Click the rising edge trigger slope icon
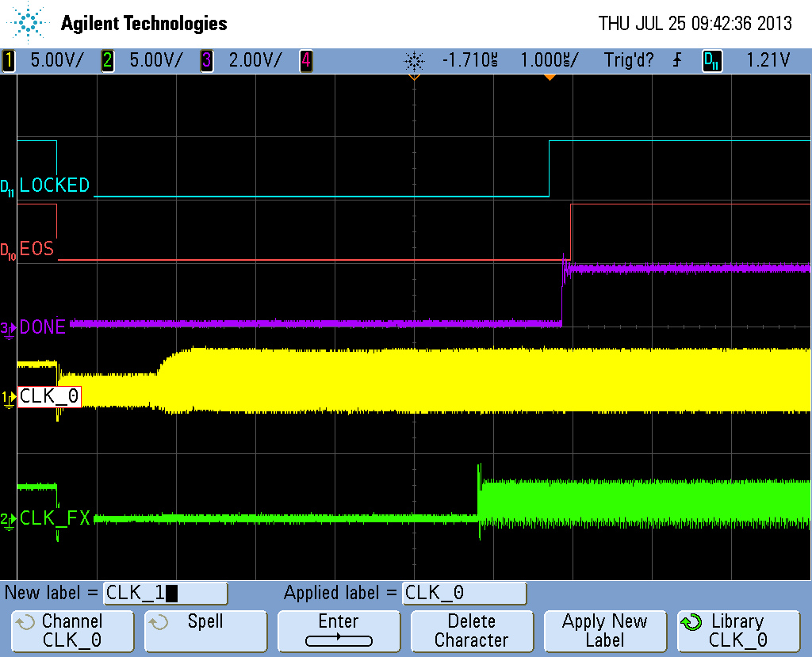This screenshot has height=657, width=812. [x=676, y=60]
